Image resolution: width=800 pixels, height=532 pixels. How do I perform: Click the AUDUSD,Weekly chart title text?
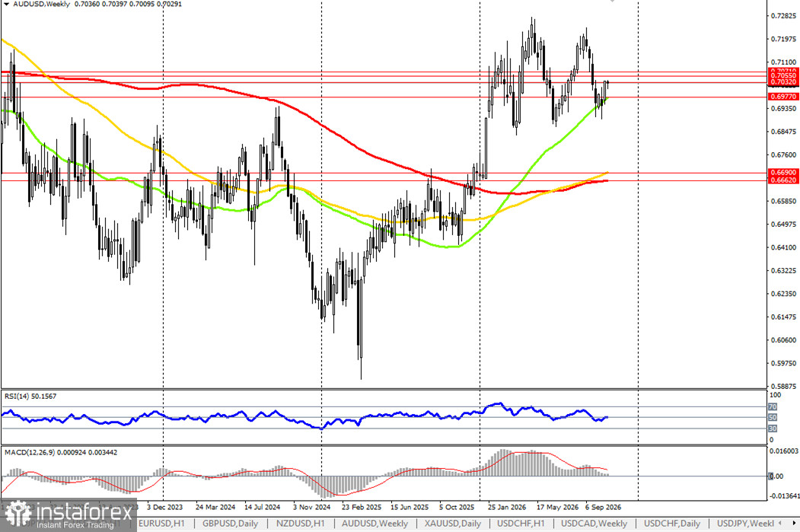tap(41, 4)
